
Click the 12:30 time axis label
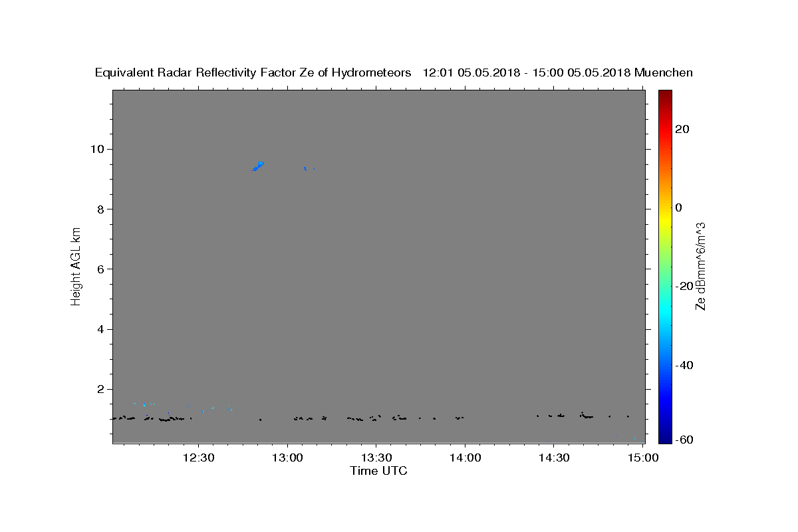click(198, 458)
